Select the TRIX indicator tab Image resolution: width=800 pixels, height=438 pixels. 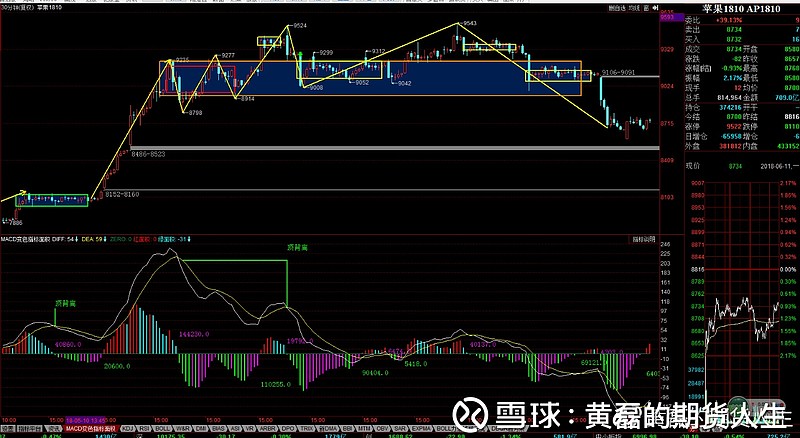point(306,428)
